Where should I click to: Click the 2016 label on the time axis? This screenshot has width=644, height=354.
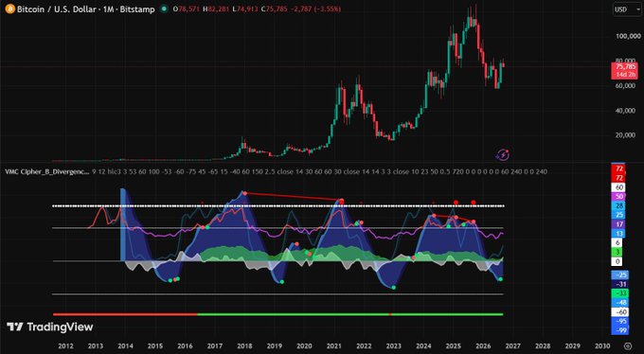point(185,346)
